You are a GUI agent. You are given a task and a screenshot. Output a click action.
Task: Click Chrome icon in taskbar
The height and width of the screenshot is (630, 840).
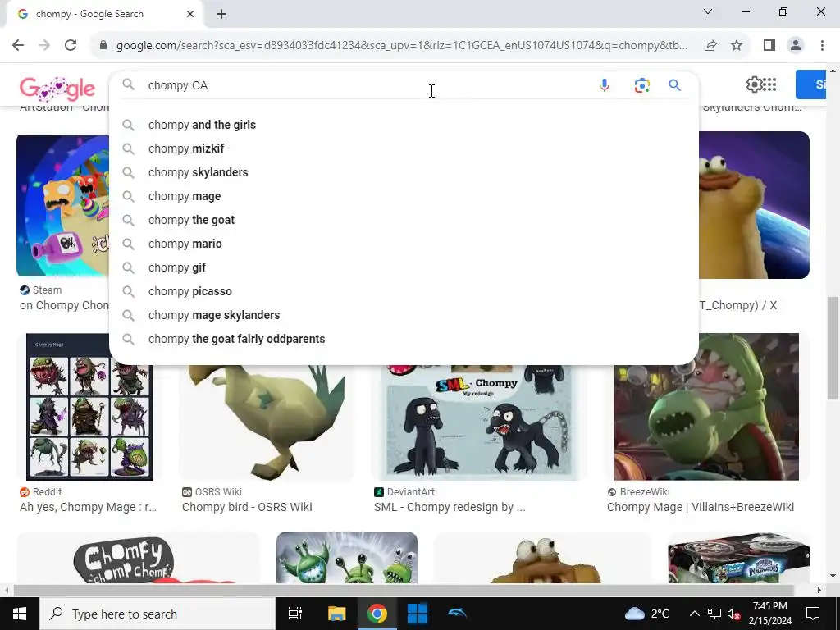pyautogui.click(x=377, y=614)
